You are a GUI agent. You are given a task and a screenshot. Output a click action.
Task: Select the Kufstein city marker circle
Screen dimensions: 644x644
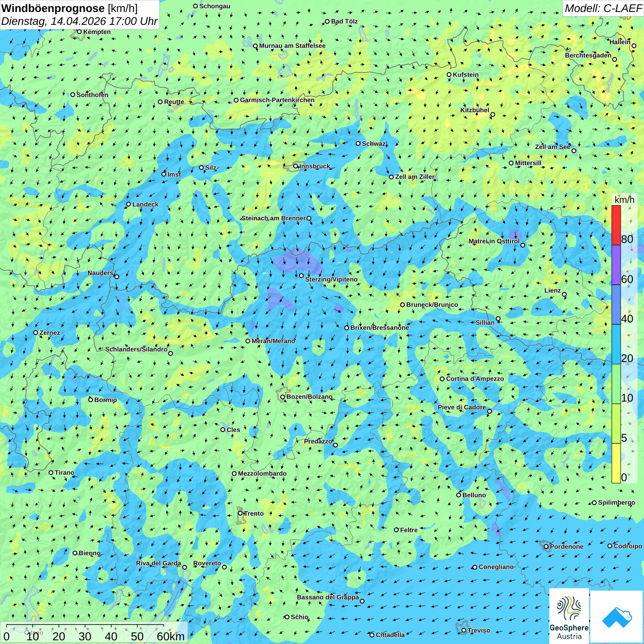449,75
